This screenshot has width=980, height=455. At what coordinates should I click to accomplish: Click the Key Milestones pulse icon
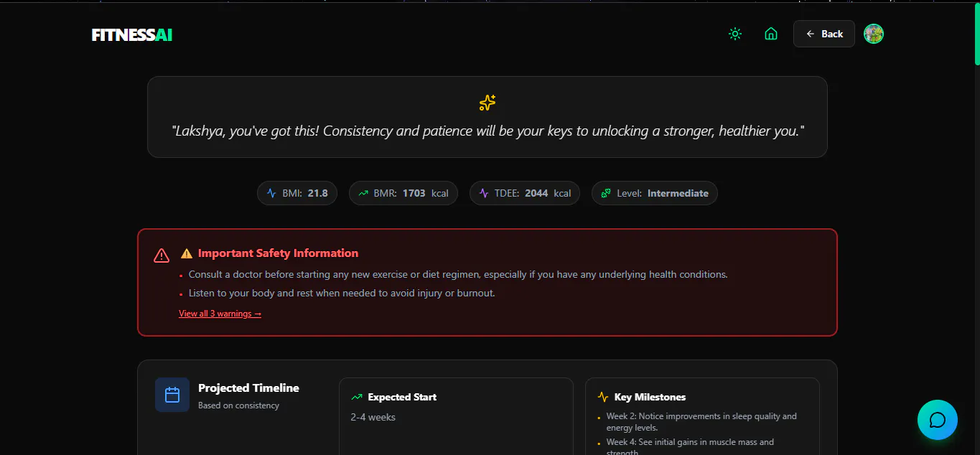tap(603, 397)
